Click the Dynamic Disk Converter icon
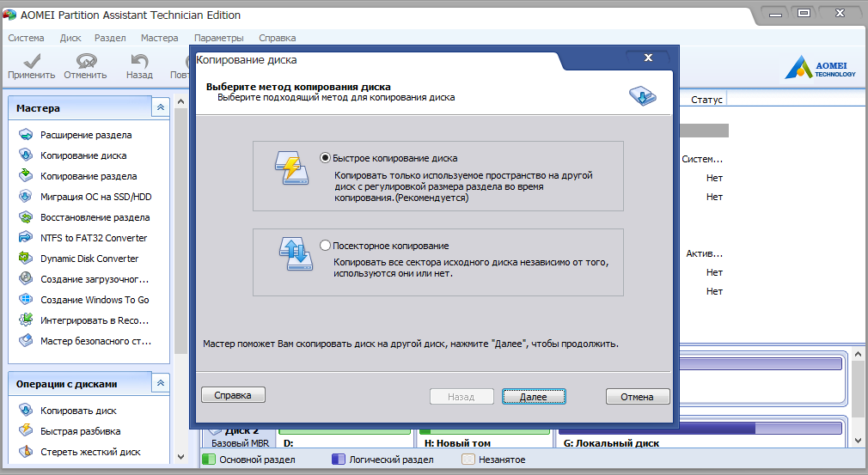Viewport: 868px width, 475px height. 26,259
